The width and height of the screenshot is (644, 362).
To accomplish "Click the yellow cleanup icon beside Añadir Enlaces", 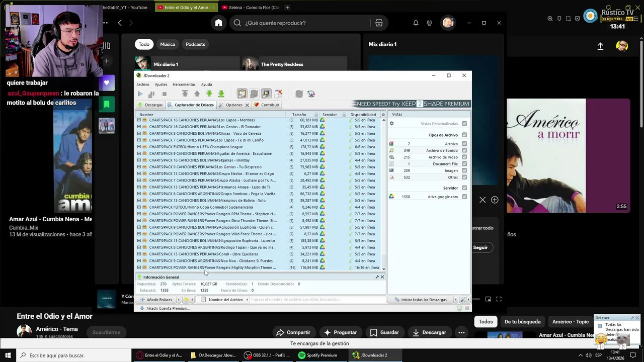I will pyautogui.click(x=186, y=300).
